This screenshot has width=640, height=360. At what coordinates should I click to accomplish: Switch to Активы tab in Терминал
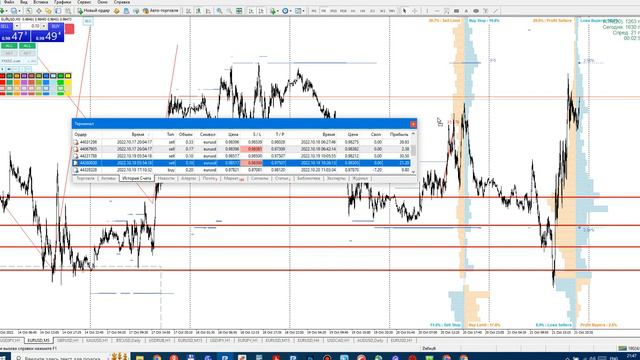click(x=108, y=178)
